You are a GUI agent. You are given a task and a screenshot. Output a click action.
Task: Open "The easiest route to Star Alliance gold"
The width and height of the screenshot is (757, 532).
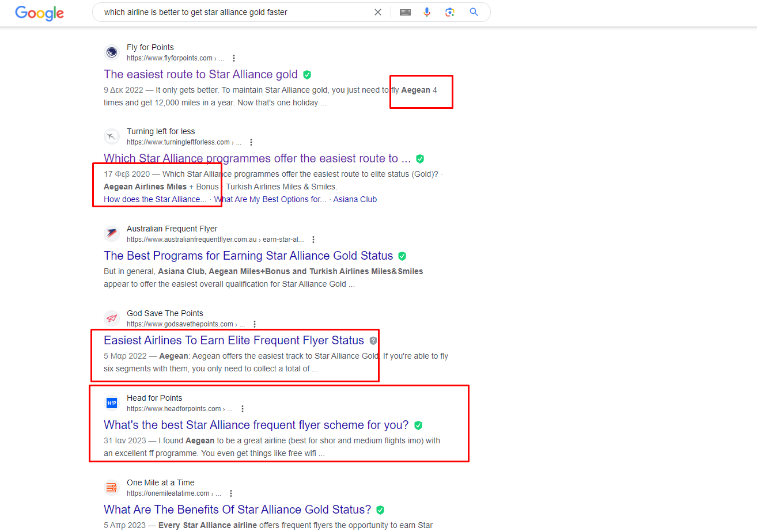pyautogui.click(x=200, y=74)
